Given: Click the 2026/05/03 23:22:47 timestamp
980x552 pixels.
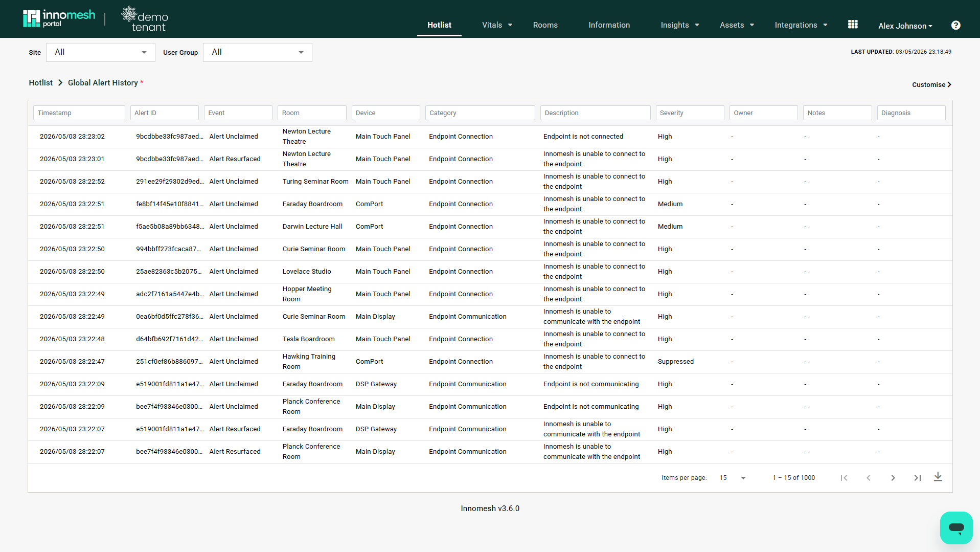Looking at the screenshot, I should point(72,362).
